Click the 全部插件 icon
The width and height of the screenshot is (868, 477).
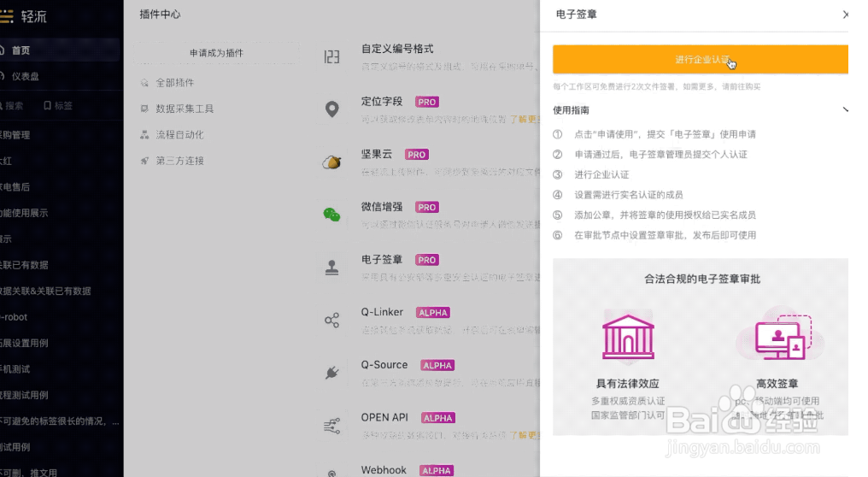144,83
